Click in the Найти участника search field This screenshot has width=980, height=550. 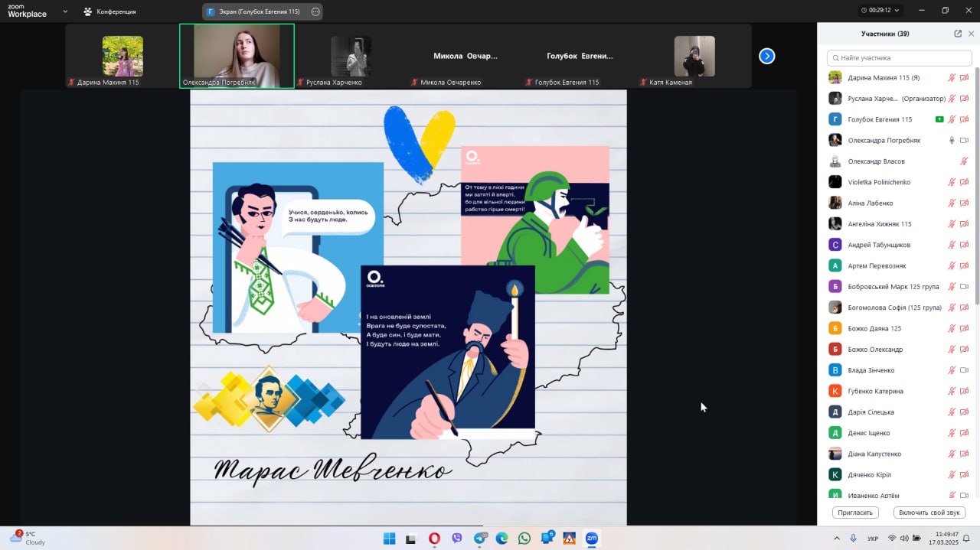[900, 57]
